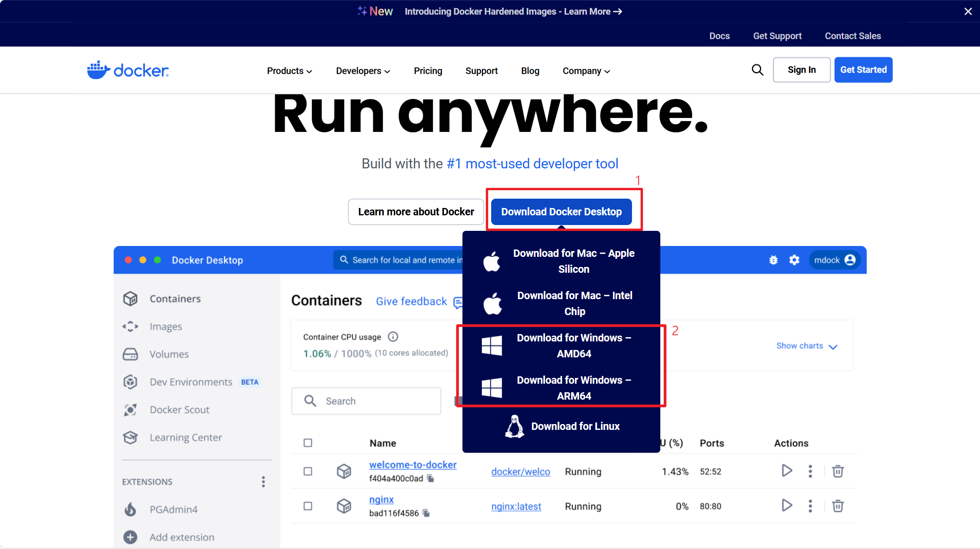This screenshot has width=980, height=549.
Task: Click Learn more about Docker button
Action: pos(416,212)
